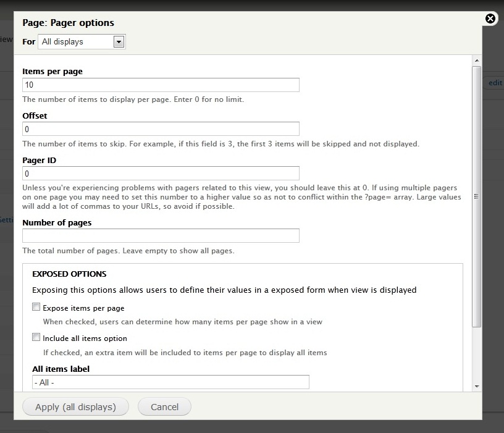Click Apply (all displays) button
The height and width of the screenshot is (433, 504).
pyautogui.click(x=75, y=407)
